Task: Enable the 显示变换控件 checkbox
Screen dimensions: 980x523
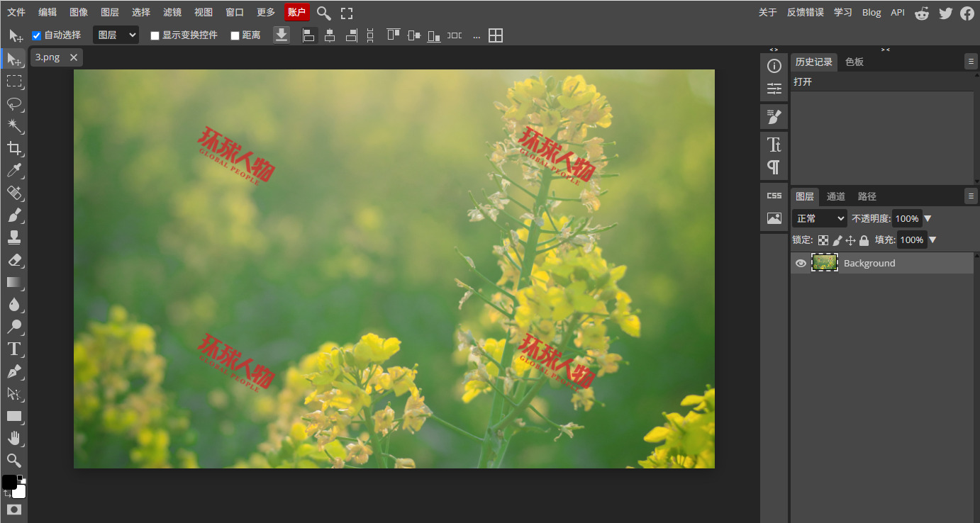Action: click(x=155, y=35)
